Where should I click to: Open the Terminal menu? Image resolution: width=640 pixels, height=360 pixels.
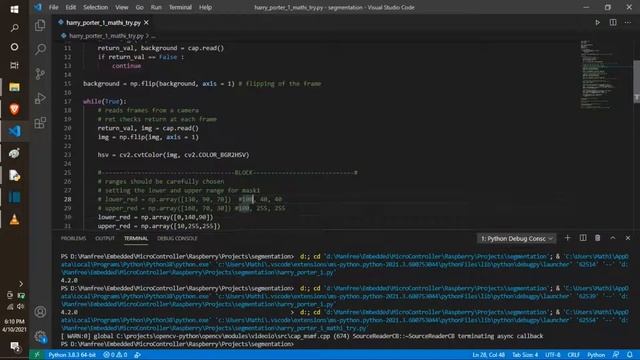pyautogui.click(x=180, y=7)
